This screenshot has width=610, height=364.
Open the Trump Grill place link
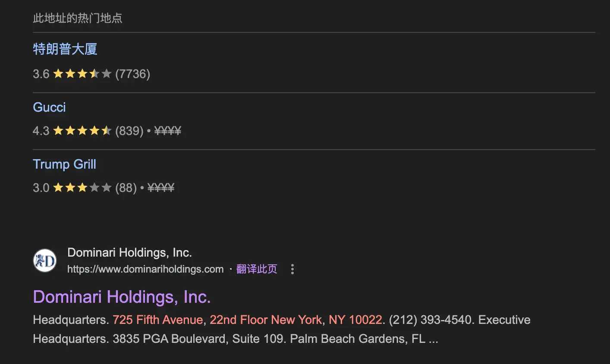coord(64,164)
